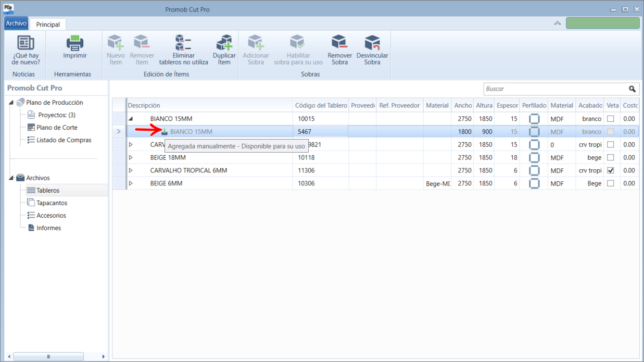Click the Altura column header
Screen dimensions: 644x362
(484, 105)
